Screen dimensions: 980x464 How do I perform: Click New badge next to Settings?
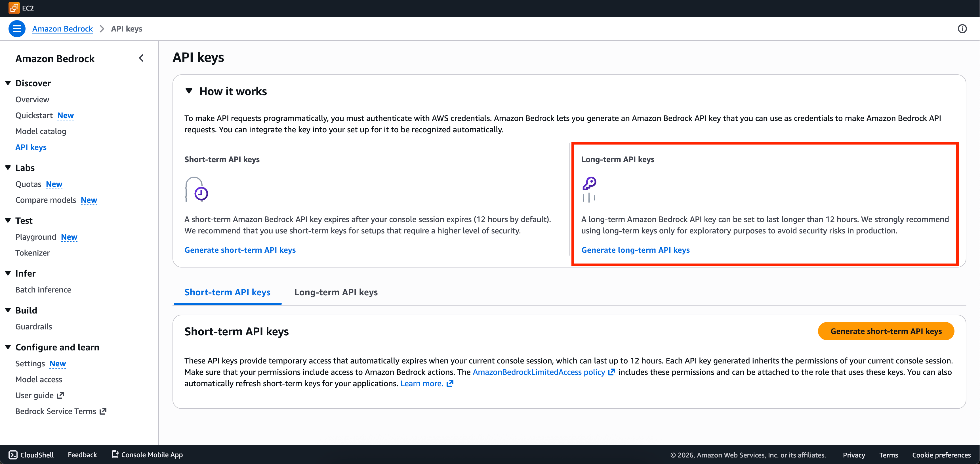click(x=58, y=363)
